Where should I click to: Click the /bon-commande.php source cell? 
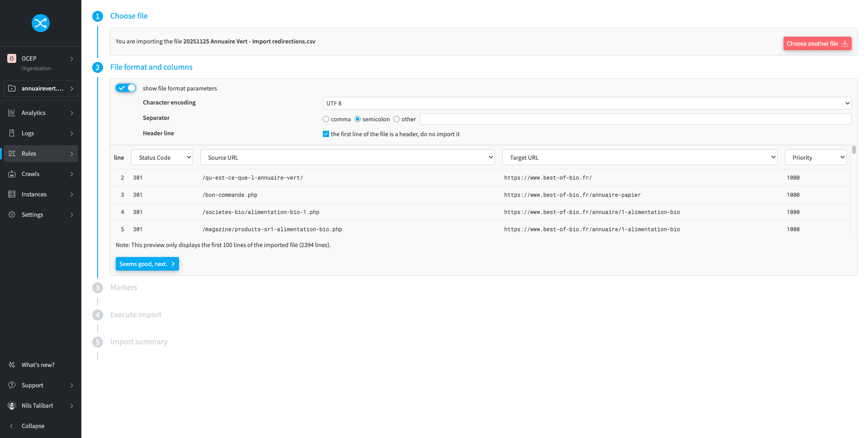(230, 195)
